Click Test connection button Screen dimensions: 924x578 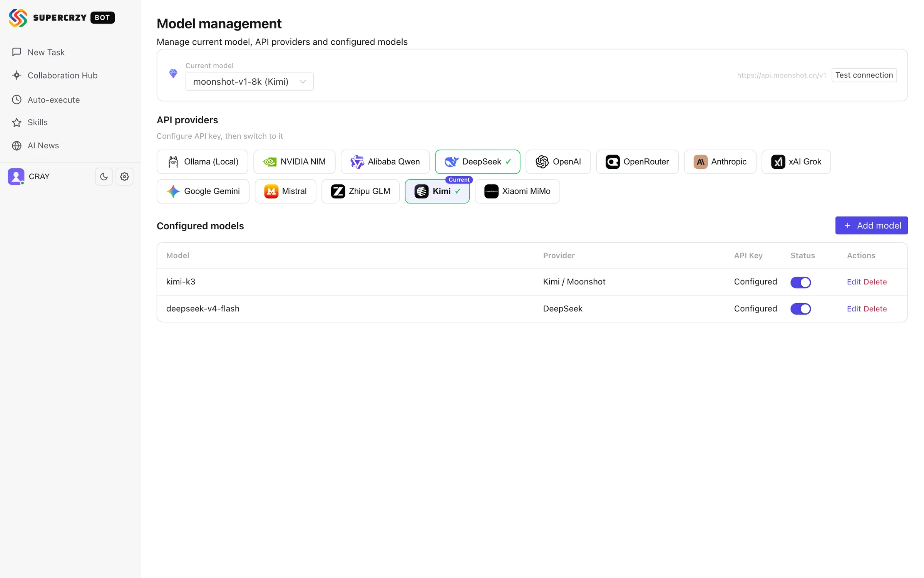(x=864, y=75)
